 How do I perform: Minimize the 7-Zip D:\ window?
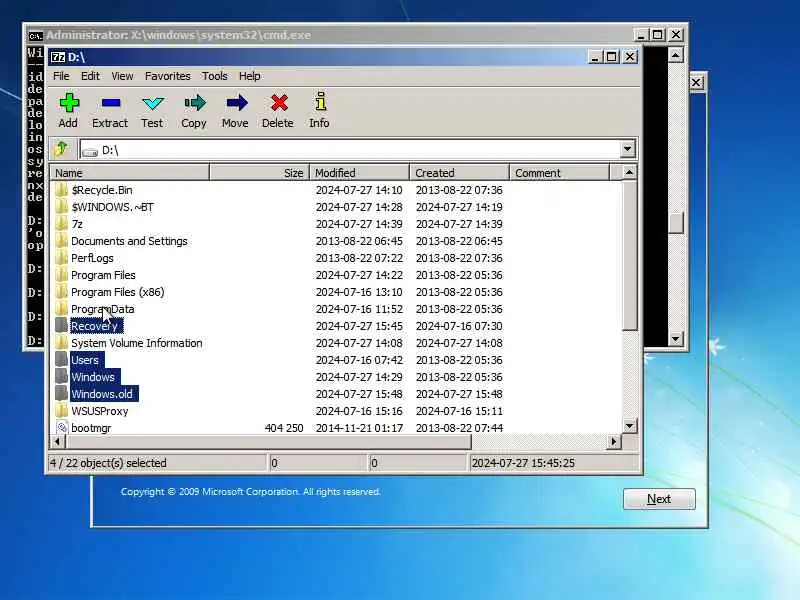click(x=595, y=57)
